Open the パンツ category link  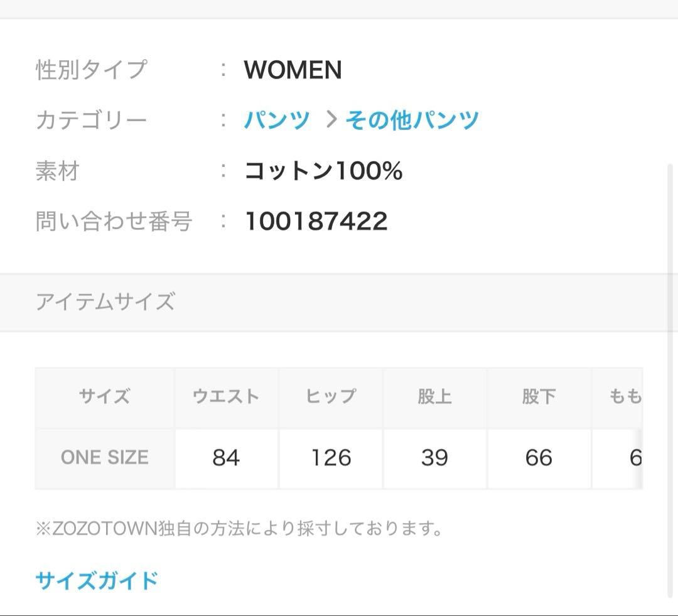tap(277, 120)
